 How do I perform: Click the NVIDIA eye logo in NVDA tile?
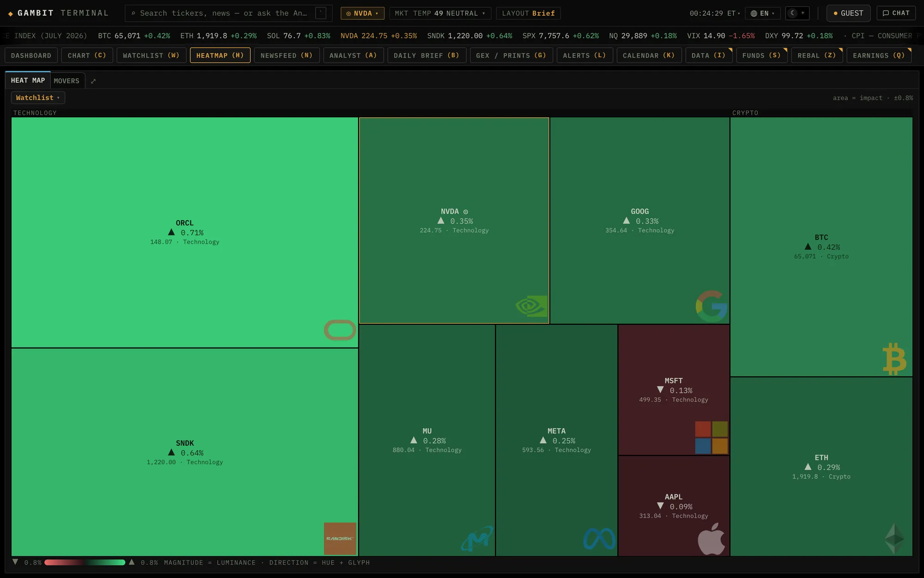coord(532,306)
